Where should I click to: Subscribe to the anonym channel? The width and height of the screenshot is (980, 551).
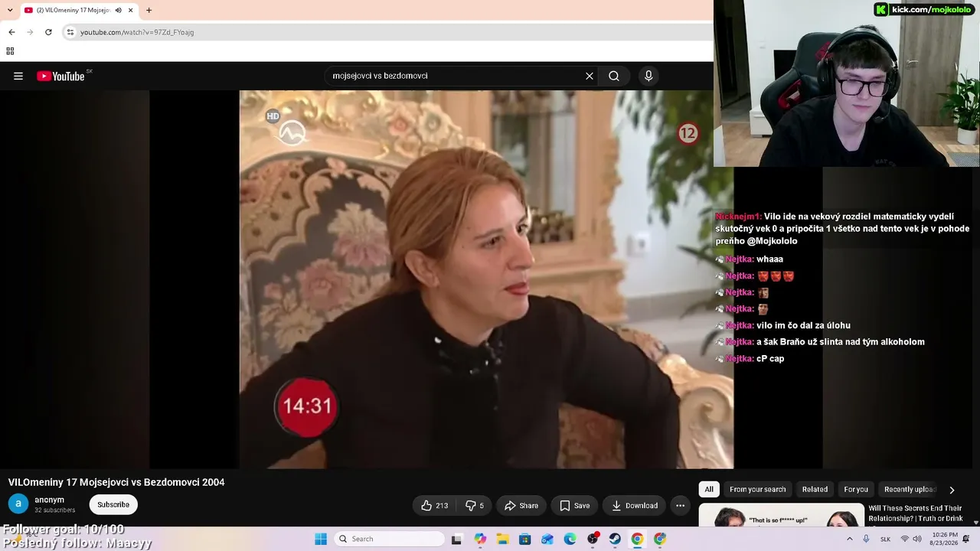(113, 504)
